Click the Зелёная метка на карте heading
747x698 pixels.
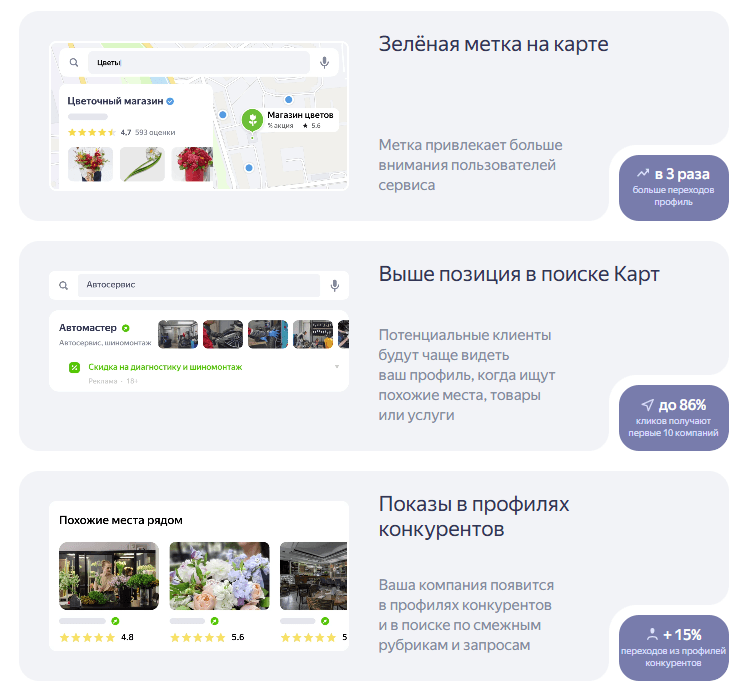[x=494, y=44]
